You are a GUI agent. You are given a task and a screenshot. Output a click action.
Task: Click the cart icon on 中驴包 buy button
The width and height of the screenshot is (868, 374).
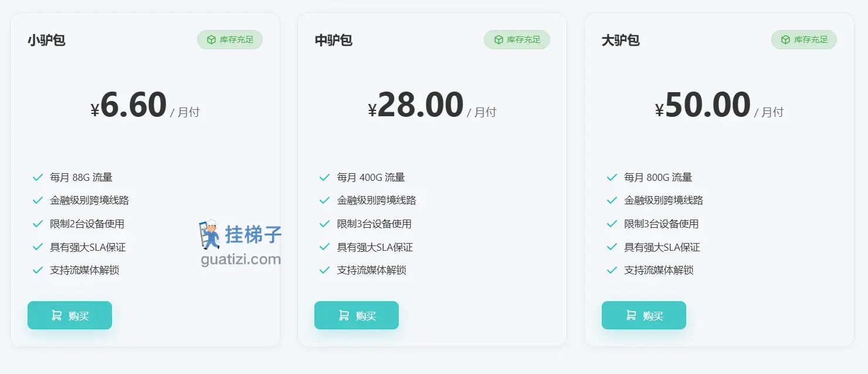point(344,315)
